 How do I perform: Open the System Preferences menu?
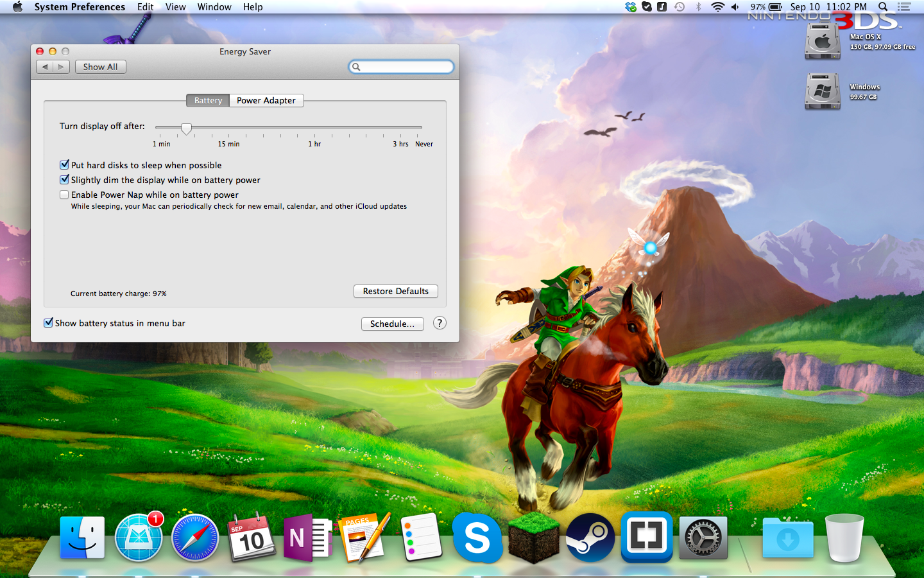pyautogui.click(x=80, y=7)
